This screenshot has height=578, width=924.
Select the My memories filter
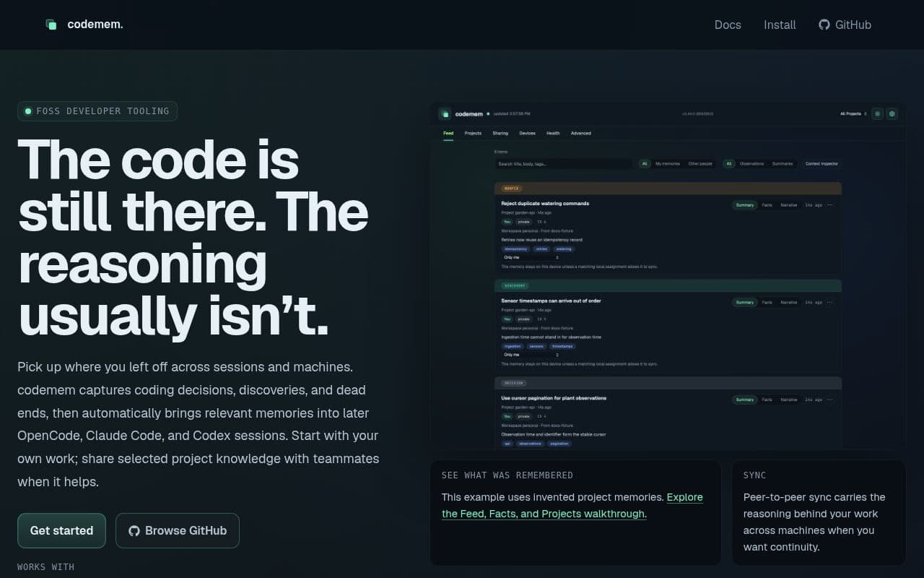pos(668,164)
